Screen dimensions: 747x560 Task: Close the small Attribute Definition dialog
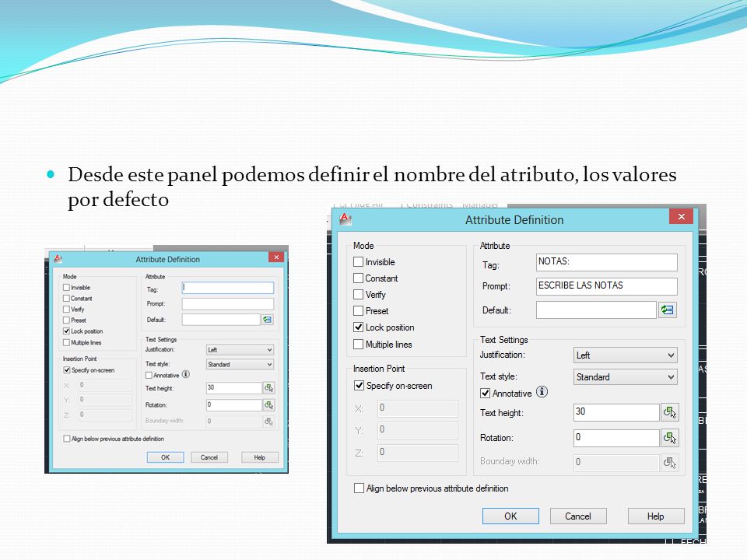276,257
